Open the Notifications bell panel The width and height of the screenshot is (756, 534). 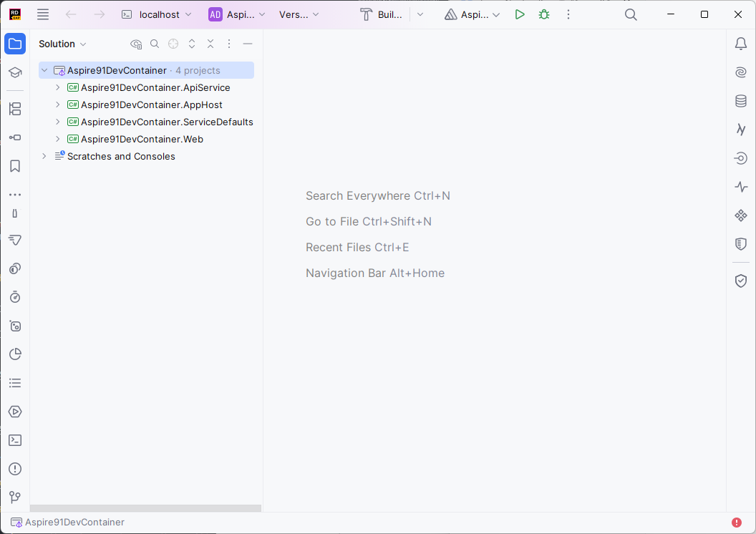(x=741, y=44)
